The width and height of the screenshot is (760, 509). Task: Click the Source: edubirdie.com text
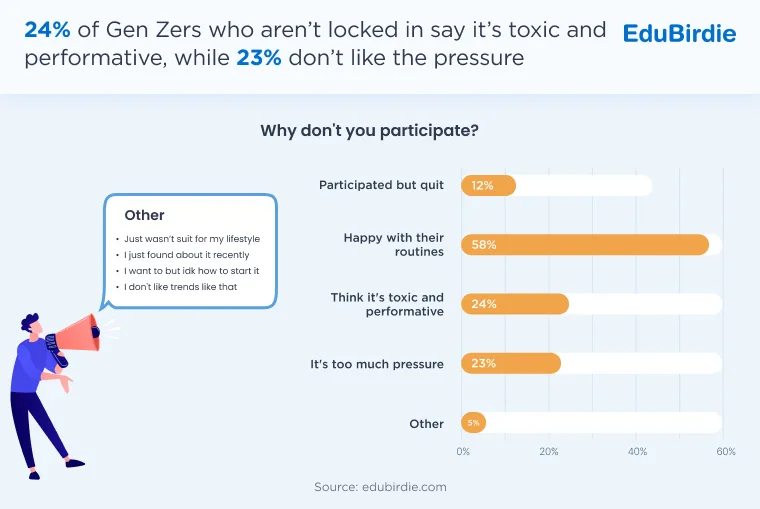380,487
